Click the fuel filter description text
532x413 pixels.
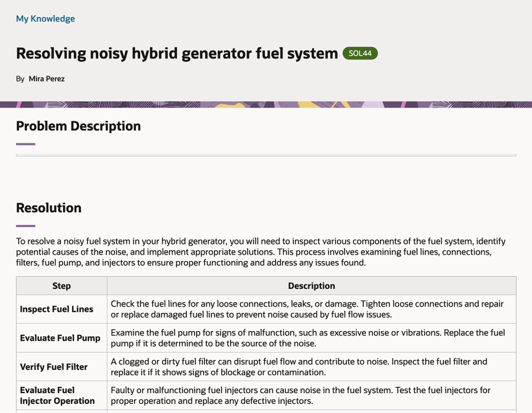[299, 367]
